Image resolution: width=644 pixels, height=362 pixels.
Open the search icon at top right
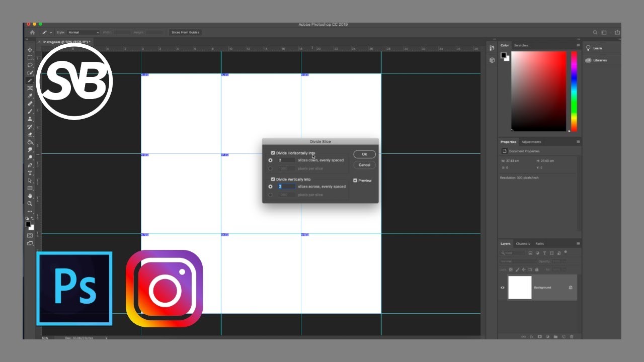pos(595,32)
